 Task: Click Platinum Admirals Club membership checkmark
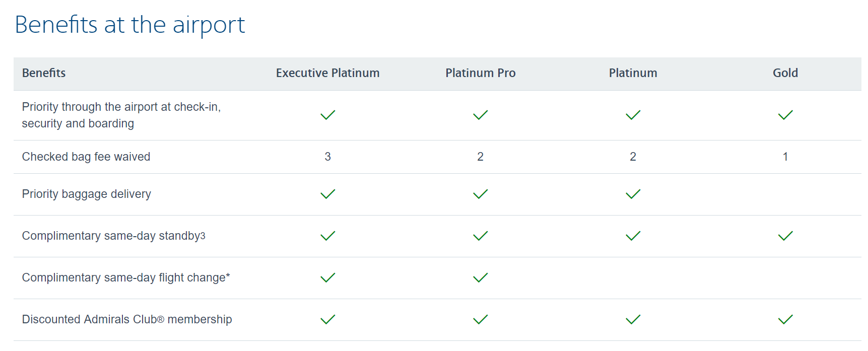(633, 319)
